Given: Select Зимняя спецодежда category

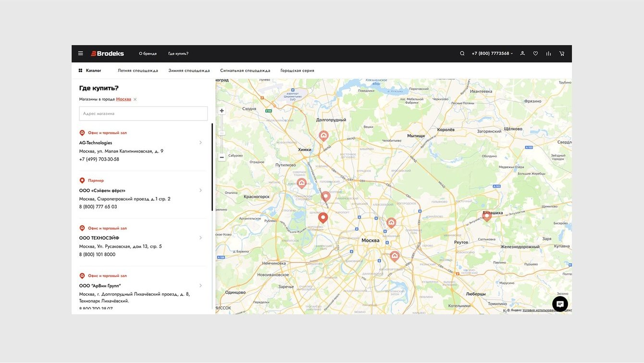Looking at the screenshot, I should point(189,71).
